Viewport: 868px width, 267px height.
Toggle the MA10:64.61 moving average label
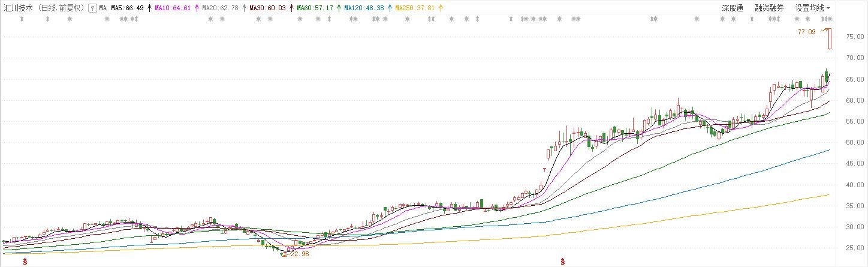pos(173,8)
